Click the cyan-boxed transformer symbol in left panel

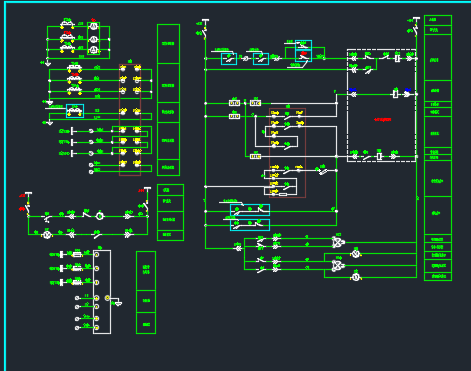pyautogui.click(x=75, y=111)
